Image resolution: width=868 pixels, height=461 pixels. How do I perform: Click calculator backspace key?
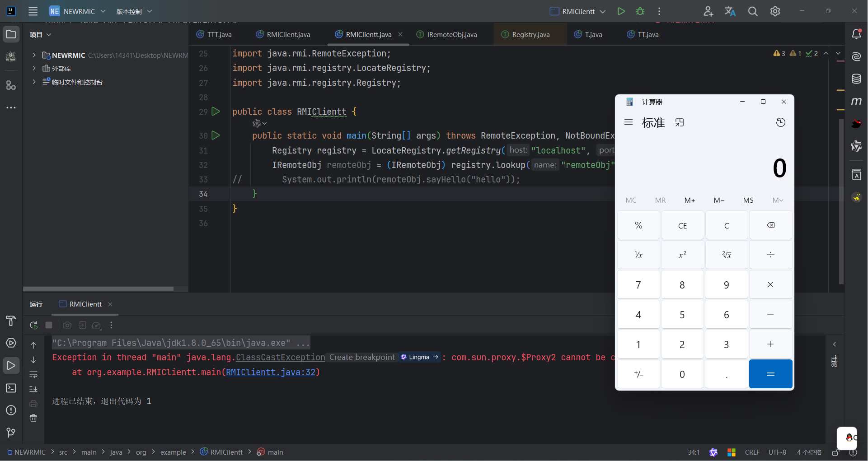tap(770, 225)
